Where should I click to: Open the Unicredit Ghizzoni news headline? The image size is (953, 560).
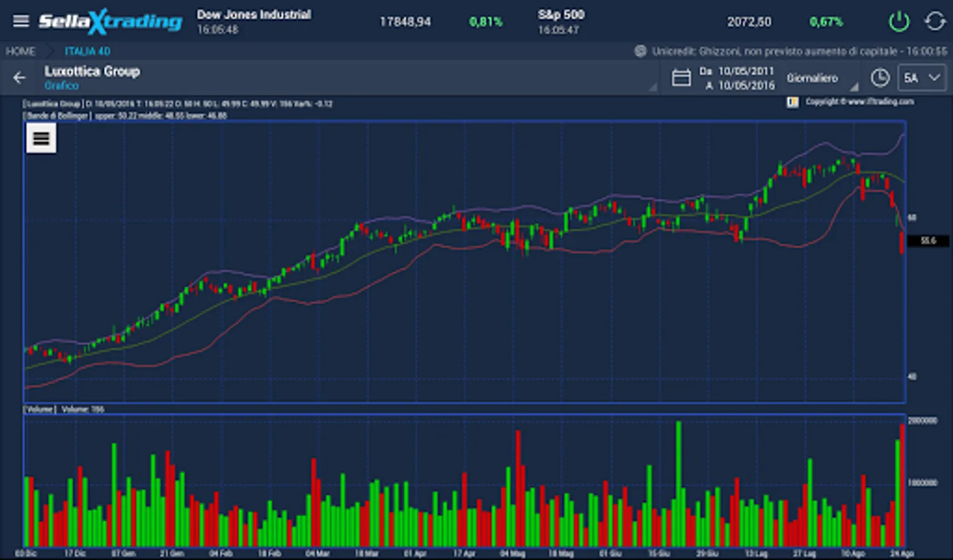coord(799,51)
